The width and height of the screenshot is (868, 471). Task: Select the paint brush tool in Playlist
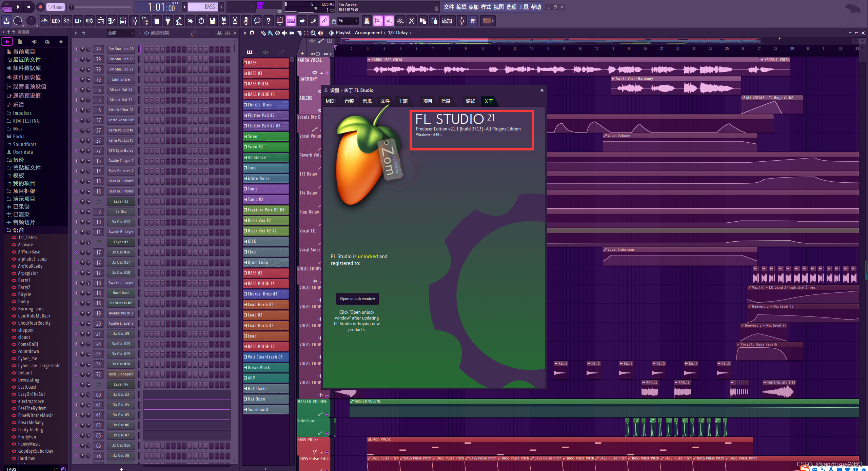270,33
